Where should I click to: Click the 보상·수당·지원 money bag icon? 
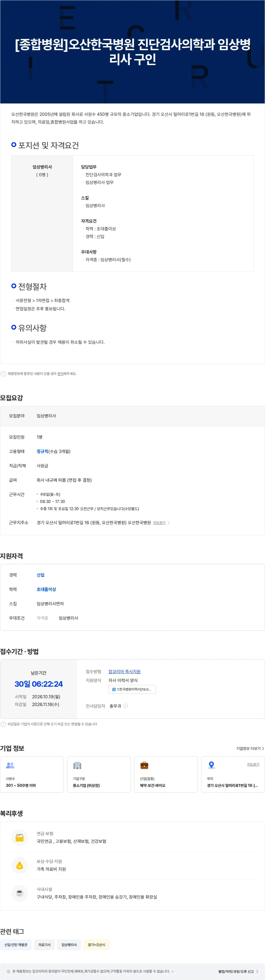pyautogui.click(x=20, y=866)
